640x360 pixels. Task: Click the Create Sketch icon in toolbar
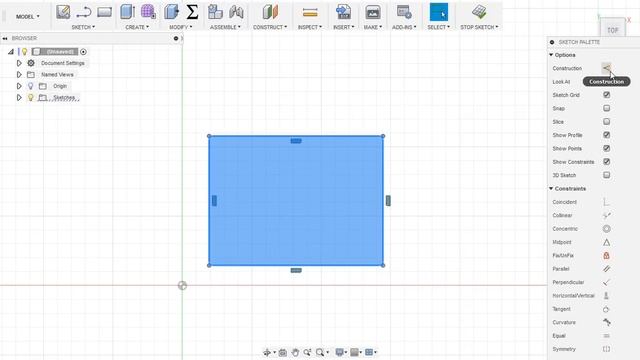tap(63, 12)
